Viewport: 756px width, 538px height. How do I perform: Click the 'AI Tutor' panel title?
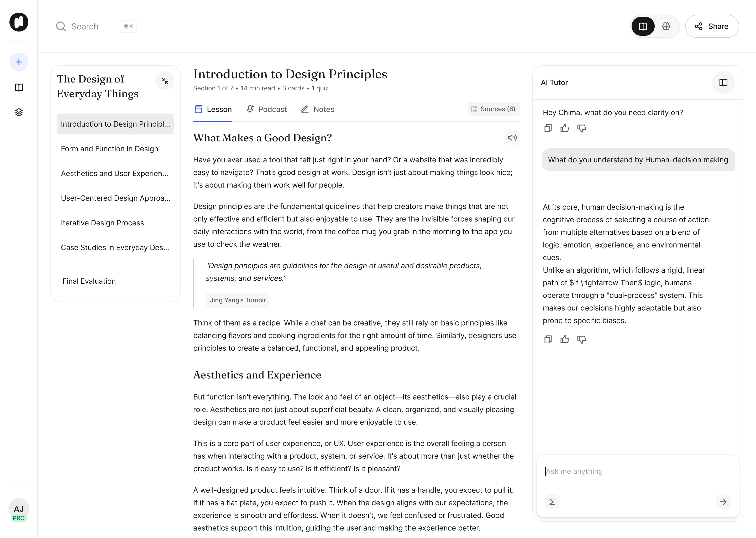click(x=554, y=82)
